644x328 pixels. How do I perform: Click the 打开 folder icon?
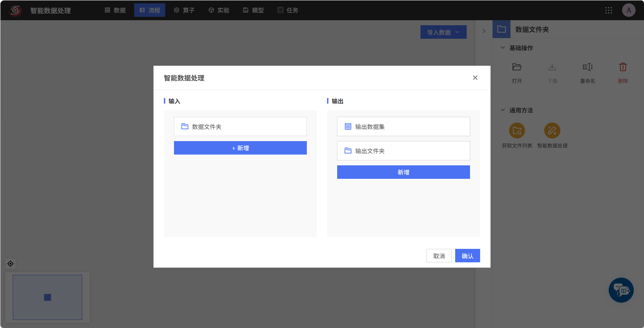tap(517, 67)
